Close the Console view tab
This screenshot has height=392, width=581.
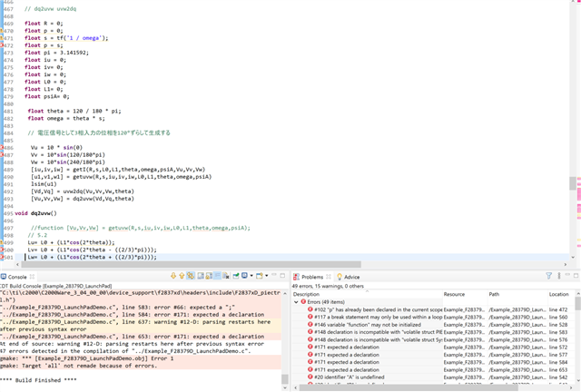(x=33, y=277)
